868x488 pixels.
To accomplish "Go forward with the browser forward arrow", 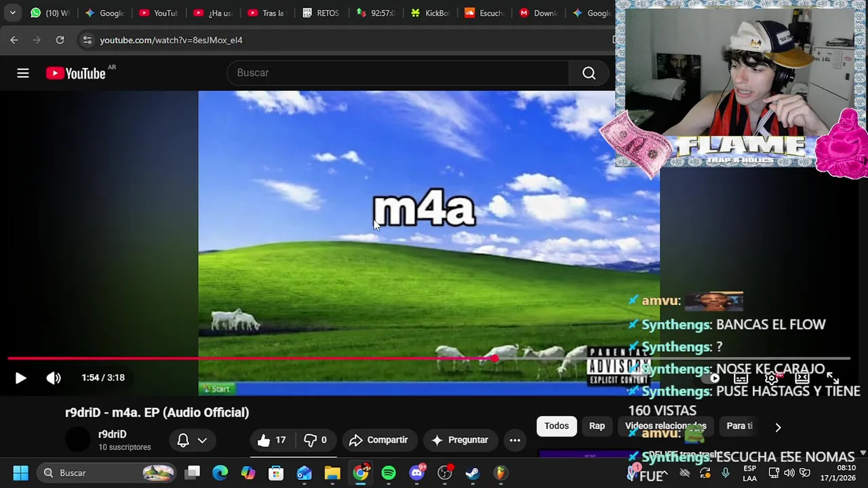I will coord(37,40).
